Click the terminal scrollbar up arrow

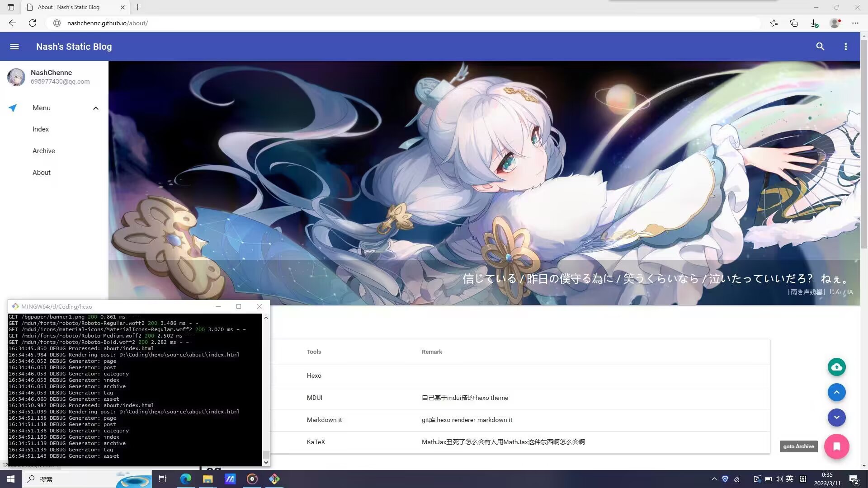pos(266,318)
